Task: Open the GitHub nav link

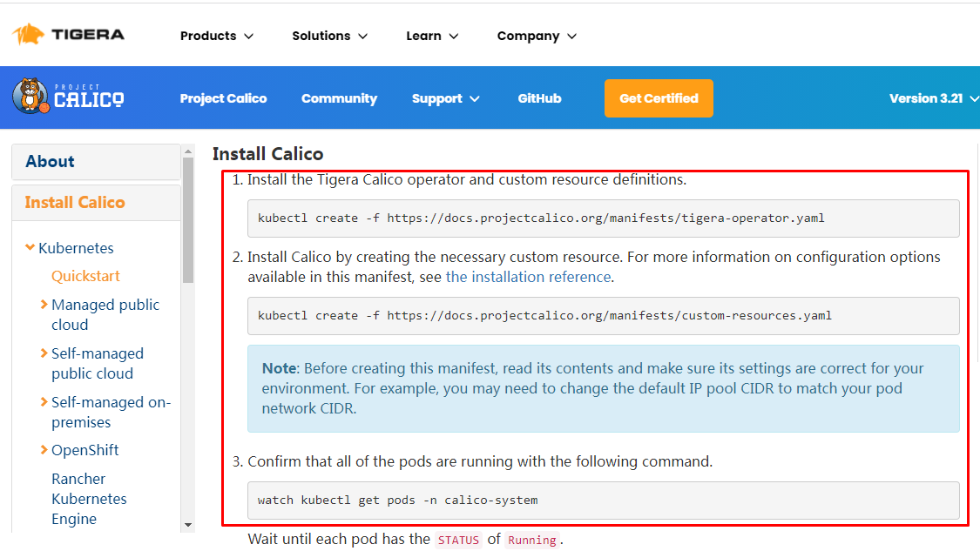Action: pos(539,98)
